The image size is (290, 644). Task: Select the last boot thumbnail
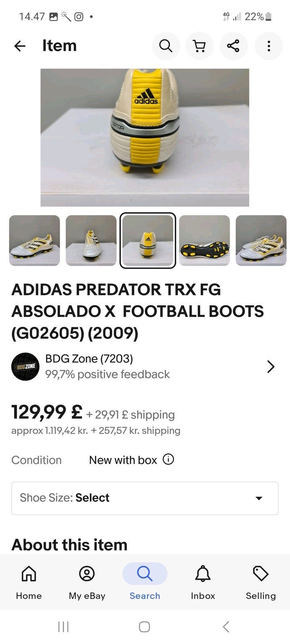coord(261,240)
